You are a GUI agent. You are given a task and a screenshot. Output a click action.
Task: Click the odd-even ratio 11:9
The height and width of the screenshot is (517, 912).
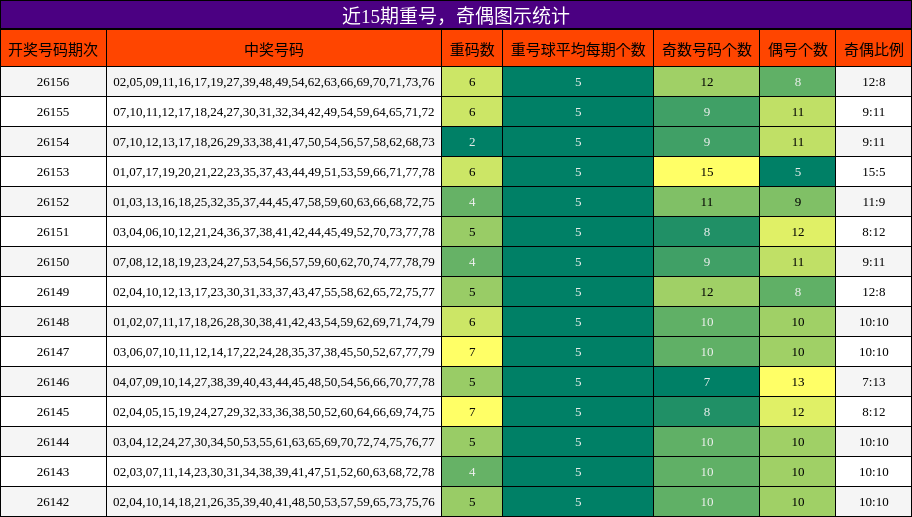point(874,202)
